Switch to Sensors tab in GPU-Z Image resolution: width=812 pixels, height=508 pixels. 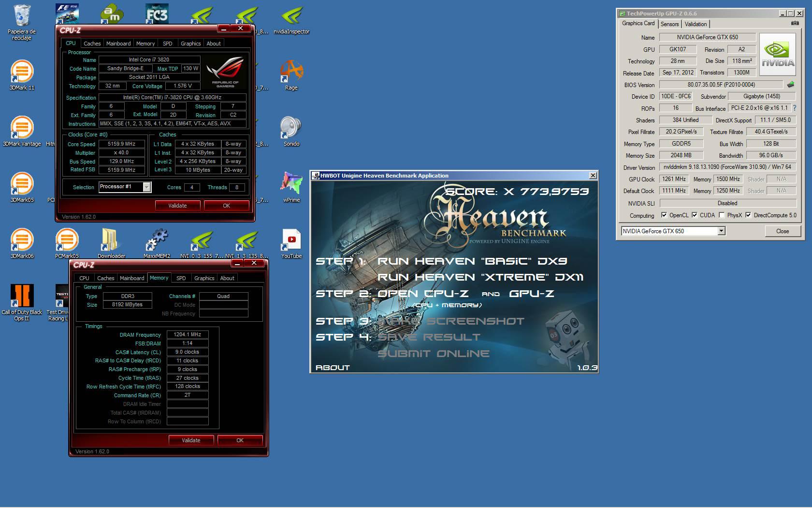coord(669,24)
